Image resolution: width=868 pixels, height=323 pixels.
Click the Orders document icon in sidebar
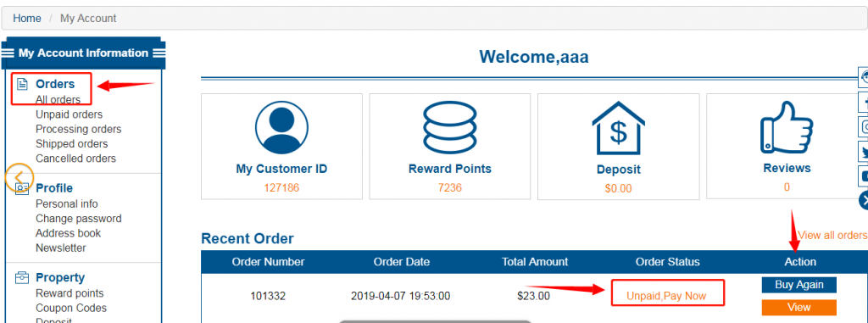coord(22,84)
